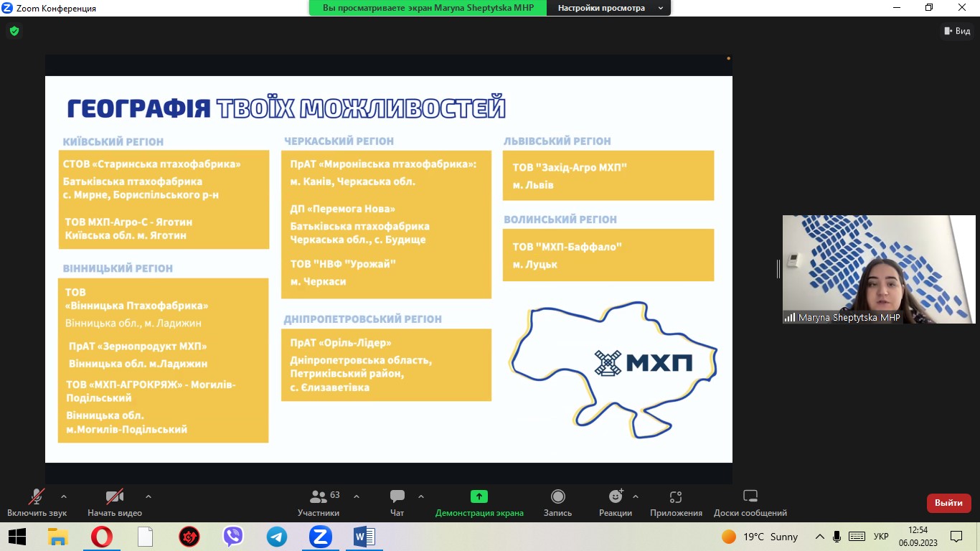Click the ВОЛИНСЬКИЙ РЕГІОН heading

pyautogui.click(x=560, y=220)
